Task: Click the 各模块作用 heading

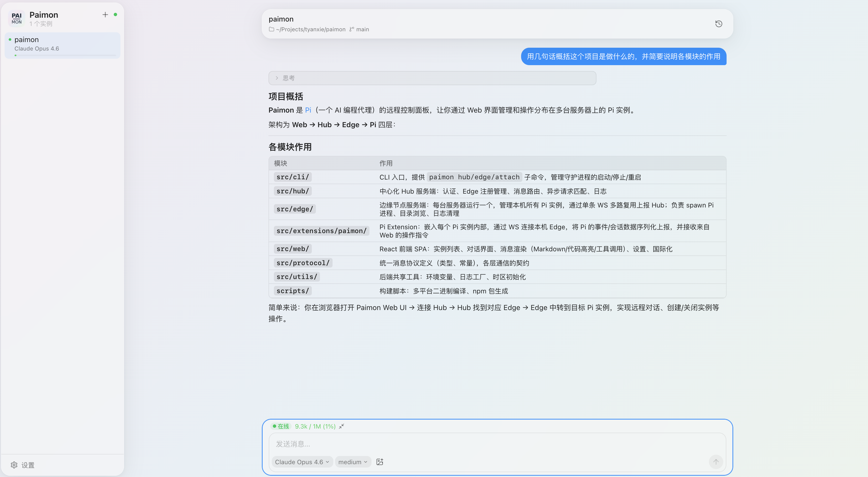Action: (290, 147)
